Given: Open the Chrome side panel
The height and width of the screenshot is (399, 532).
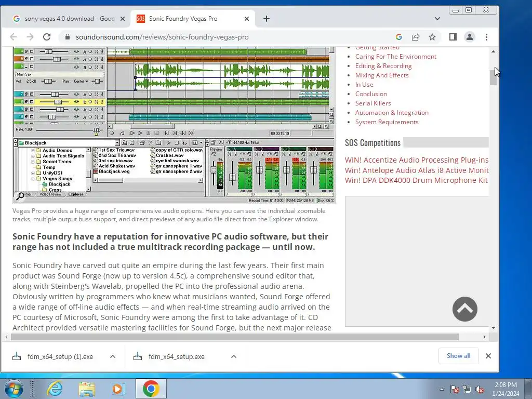Looking at the screenshot, I should (453, 37).
